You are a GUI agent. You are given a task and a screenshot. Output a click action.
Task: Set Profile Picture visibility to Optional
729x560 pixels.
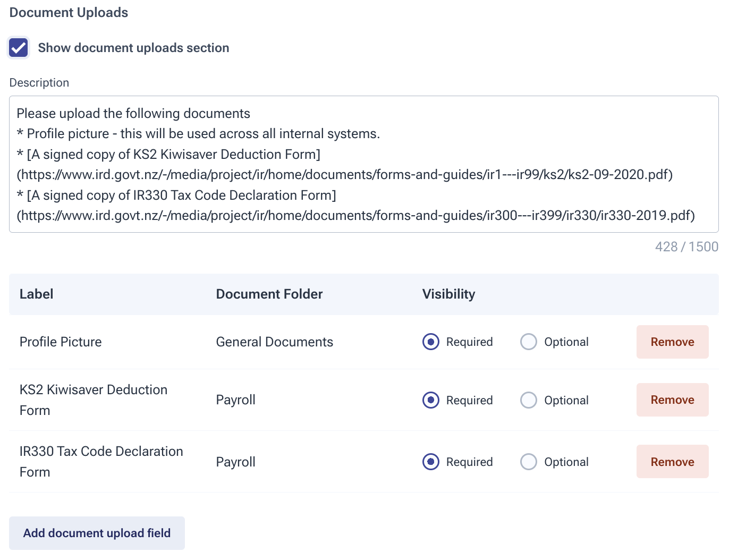coord(529,342)
